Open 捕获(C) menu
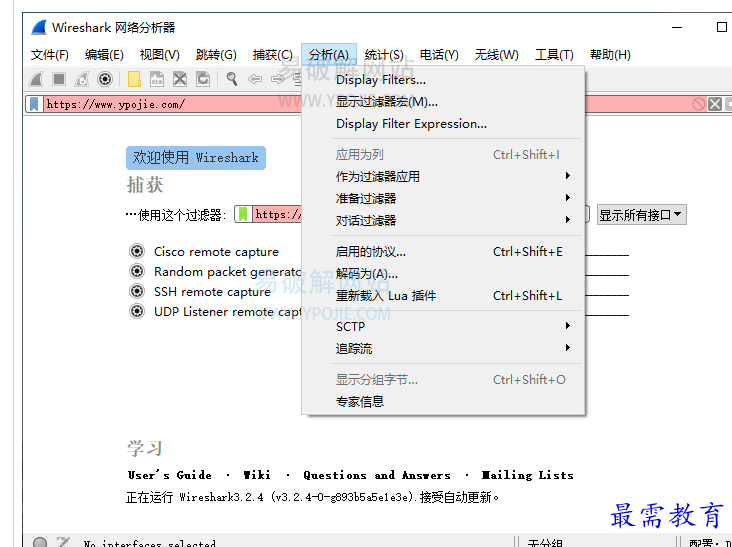This screenshot has width=732, height=547. pyautogui.click(x=273, y=55)
